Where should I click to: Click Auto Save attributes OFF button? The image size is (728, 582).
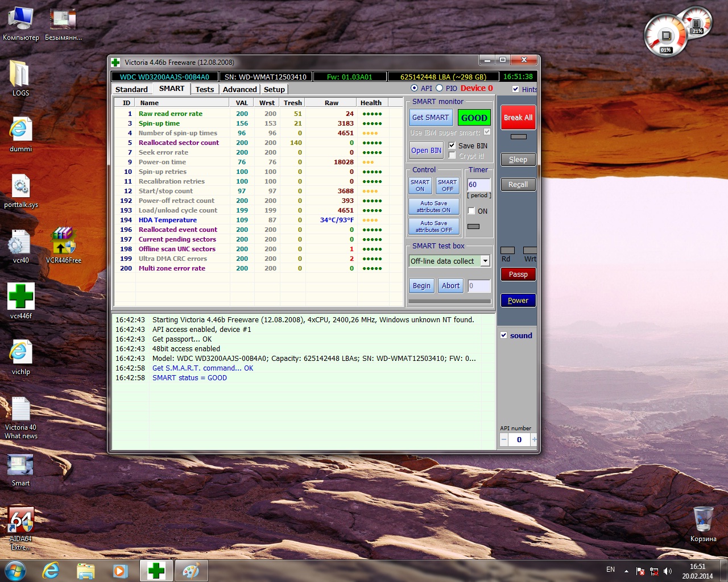pyautogui.click(x=434, y=226)
